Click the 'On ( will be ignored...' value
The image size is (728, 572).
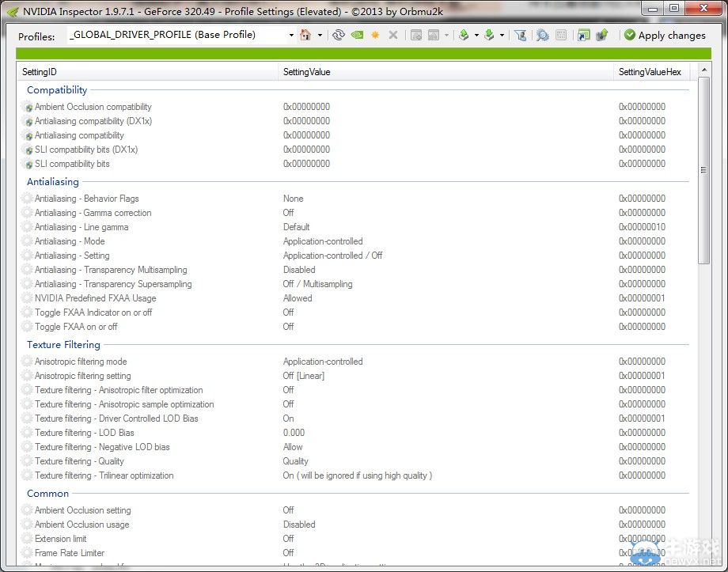pos(358,475)
